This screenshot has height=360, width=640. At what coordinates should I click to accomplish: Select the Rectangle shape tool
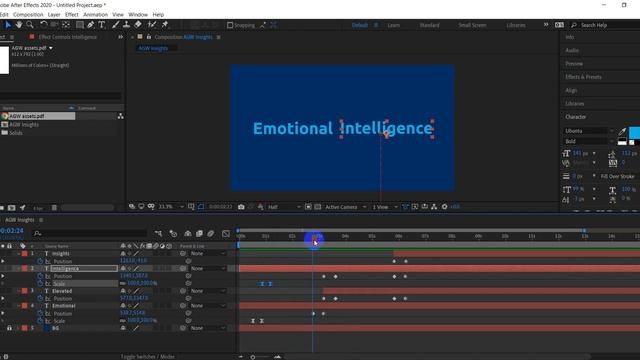80,25
